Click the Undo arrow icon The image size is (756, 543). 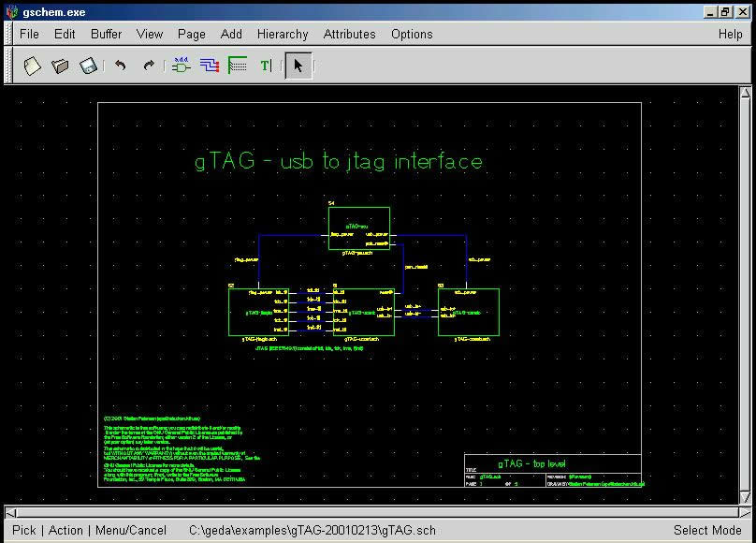pyautogui.click(x=121, y=66)
